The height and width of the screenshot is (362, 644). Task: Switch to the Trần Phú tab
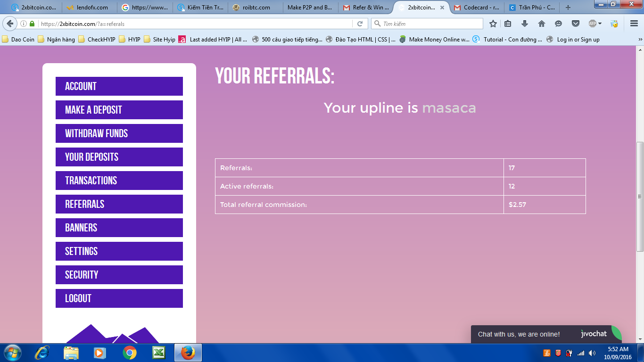point(532,8)
